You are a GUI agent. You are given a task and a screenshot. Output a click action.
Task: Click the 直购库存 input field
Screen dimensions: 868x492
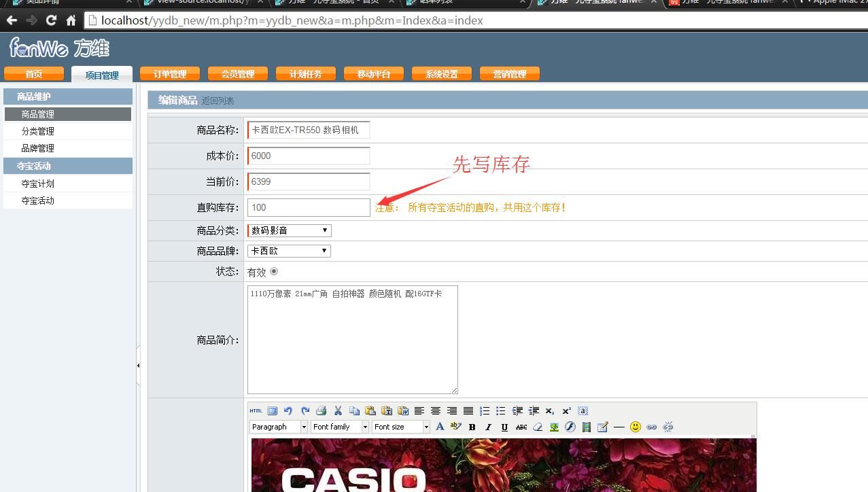[x=309, y=207]
